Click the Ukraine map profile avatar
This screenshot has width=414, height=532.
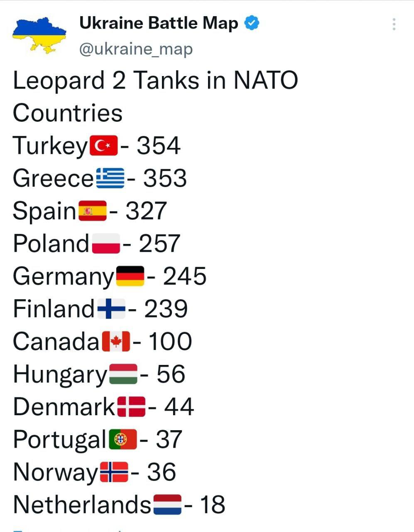coord(39,35)
